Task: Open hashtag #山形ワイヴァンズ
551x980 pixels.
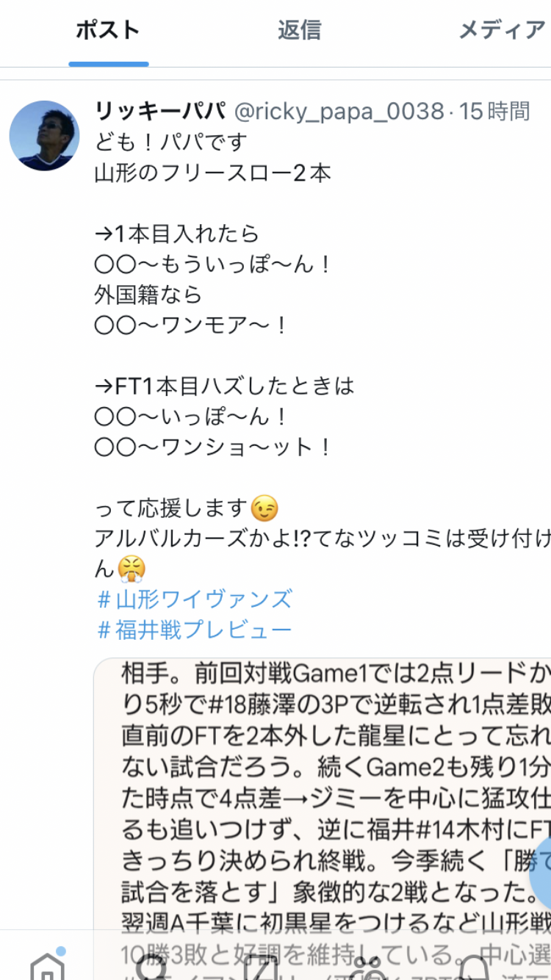Action: [x=195, y=599]
